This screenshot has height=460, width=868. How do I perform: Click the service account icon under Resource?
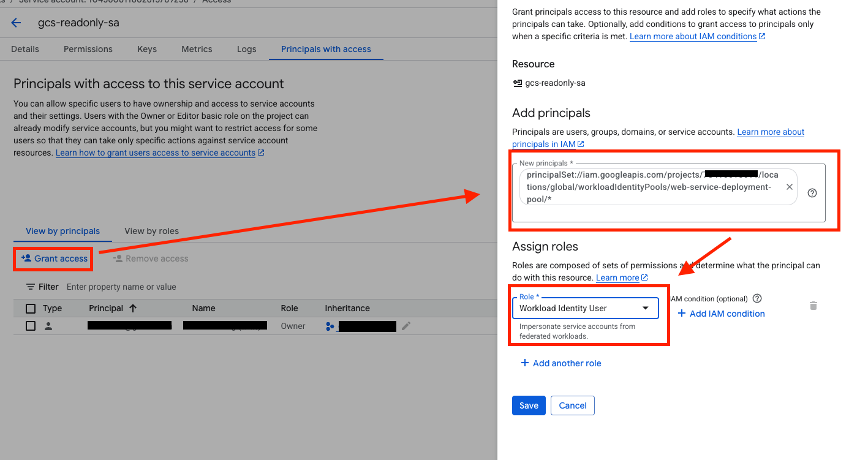click(516, 82)
